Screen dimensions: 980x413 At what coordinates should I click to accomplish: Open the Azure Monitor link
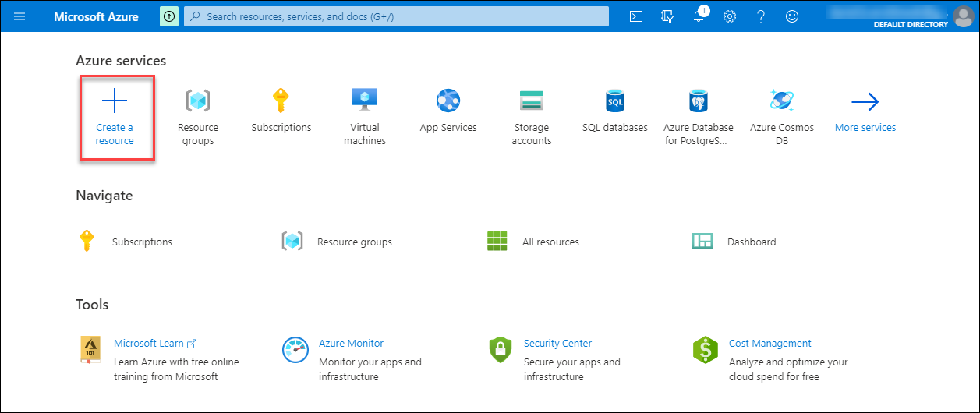(351, 344)
